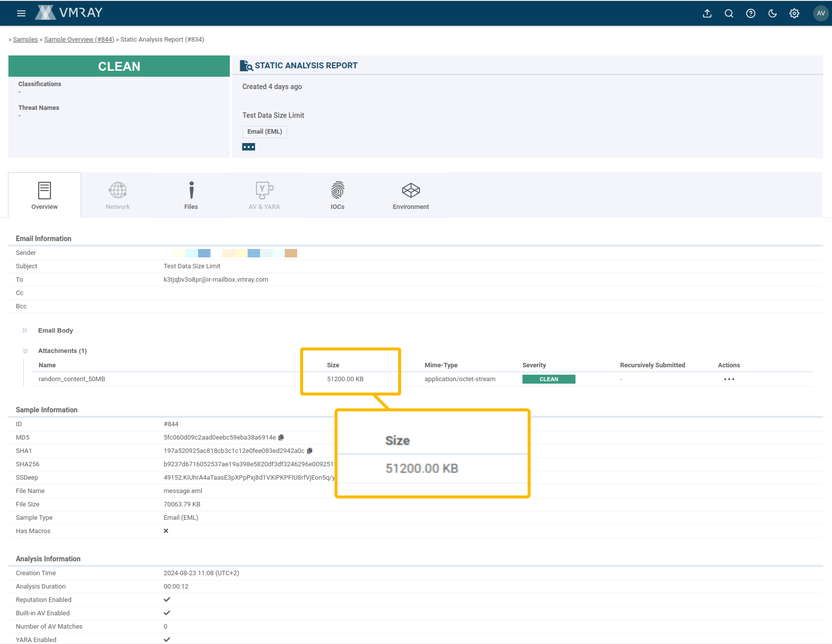The height and width of the screenshot is (644, 832).
Task: Click the Size column header
Action: click(333, 365)
